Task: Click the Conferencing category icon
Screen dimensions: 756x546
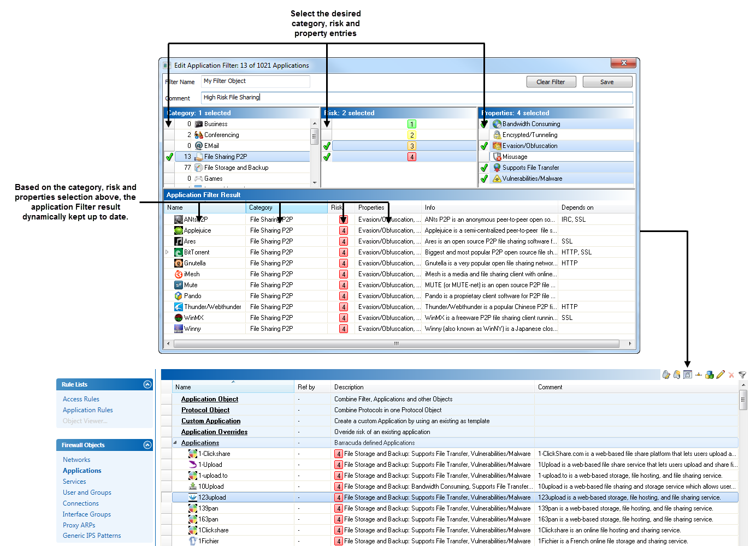Action: coord(199,135)
